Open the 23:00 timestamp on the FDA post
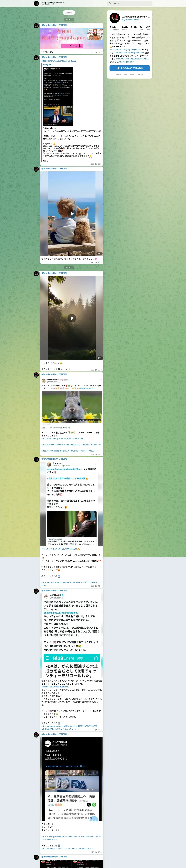The image size is (186, 868). [100, 852]
